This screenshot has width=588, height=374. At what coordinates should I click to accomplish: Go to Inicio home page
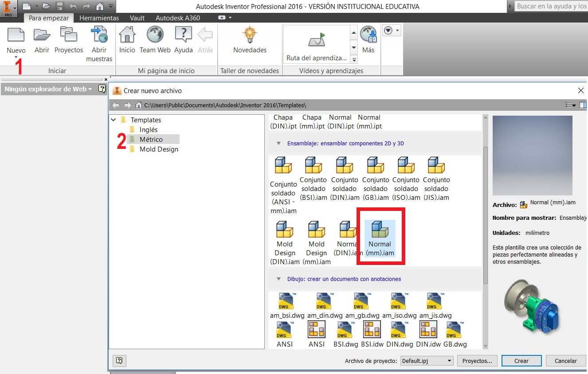127,40
